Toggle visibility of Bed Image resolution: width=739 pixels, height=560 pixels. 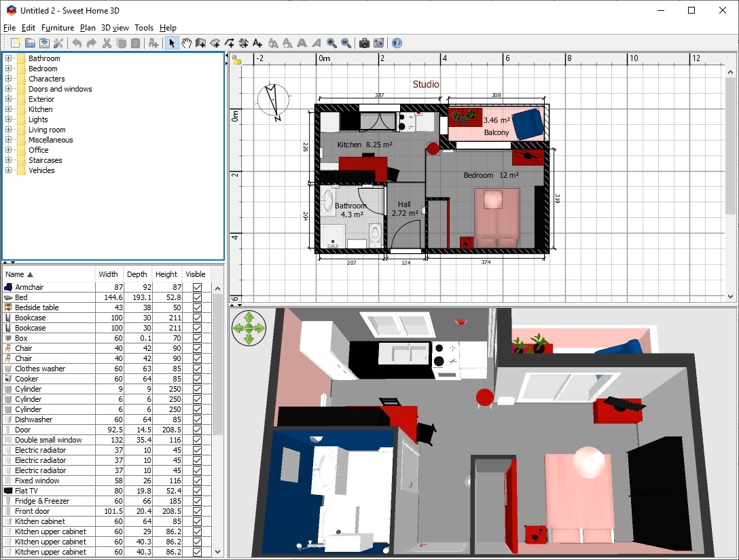(x=197, y=298)
